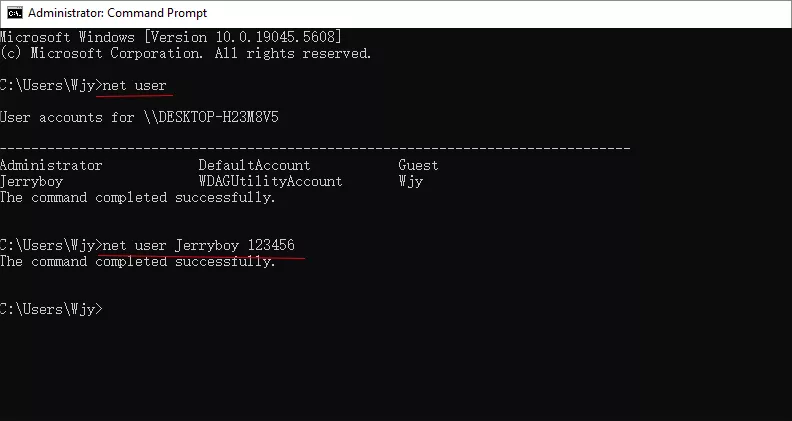
Task: Click the first "command completed successfully" message
Action: tap(137, 197)
